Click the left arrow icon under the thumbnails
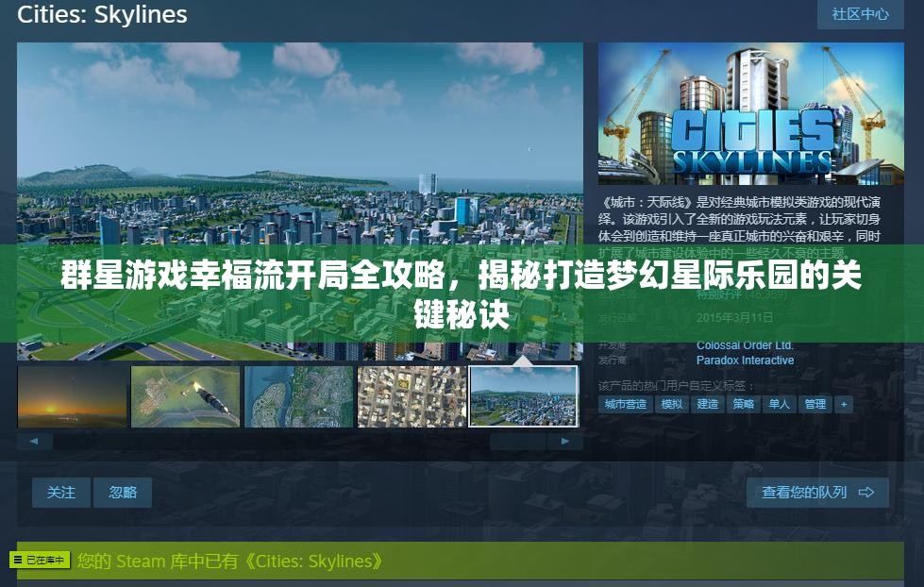Image resolution: width=924 pixels, height=587 pixels. (x=35, y=440)
